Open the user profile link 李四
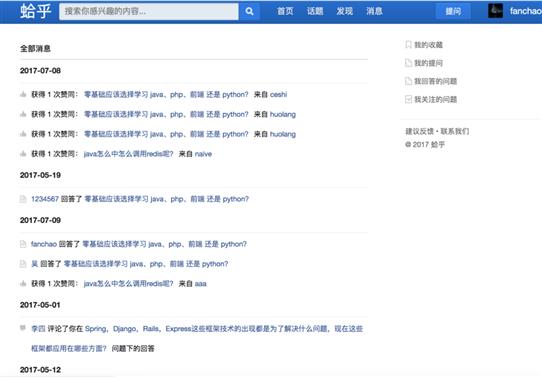Viewport: 542px width, 379px height. pos(38,329)
